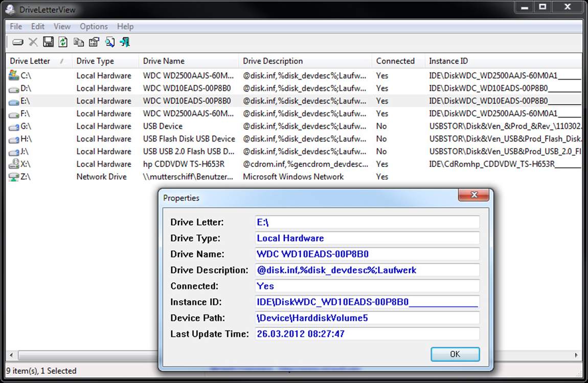Confirm the Properties dialog with OK
This screenshot has height=383, width=588.
pos(455,354)
